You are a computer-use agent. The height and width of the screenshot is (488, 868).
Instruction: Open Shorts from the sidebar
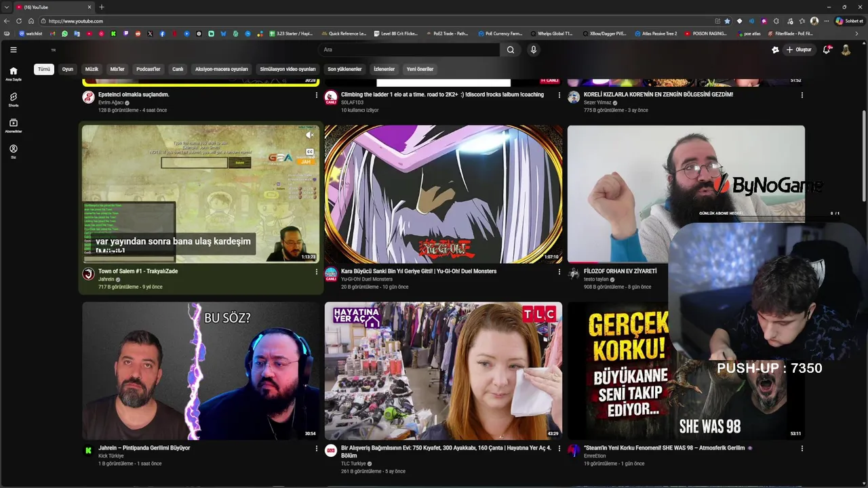[x=13, y=100]
